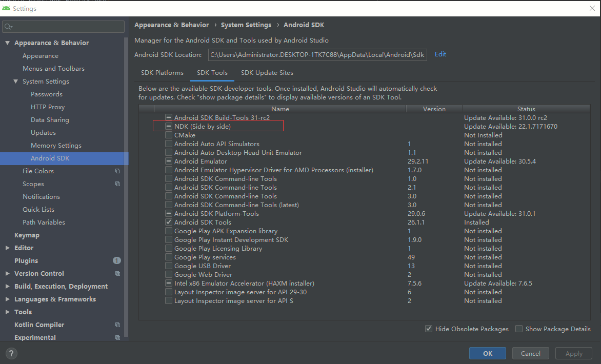
Task: Click the project-level icon next to Kotlin Compiler
Action: (117, 325)
